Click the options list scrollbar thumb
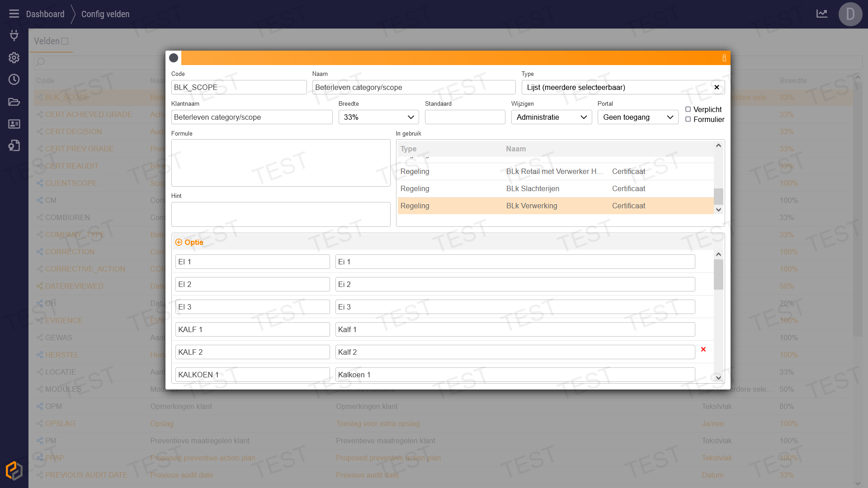868x488 pixels. pyautogui.click(x=718, y=274)
